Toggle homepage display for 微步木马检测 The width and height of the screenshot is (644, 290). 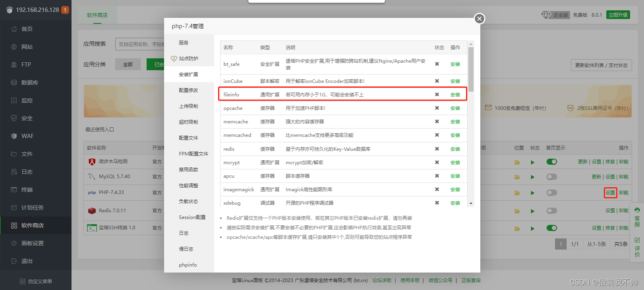coord(551,162)
